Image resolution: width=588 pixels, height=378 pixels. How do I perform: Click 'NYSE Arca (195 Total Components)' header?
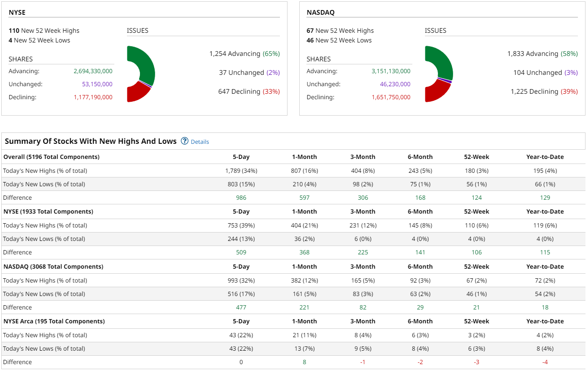pyautogui.click(x=54, y=321)
